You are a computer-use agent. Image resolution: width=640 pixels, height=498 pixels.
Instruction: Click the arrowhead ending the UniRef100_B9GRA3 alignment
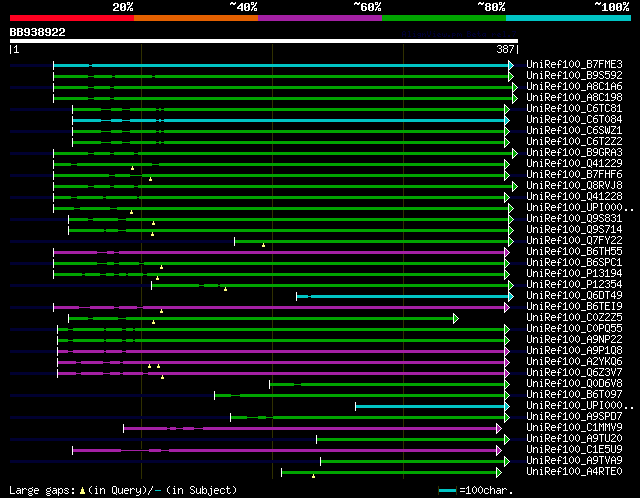pos(514,153)
